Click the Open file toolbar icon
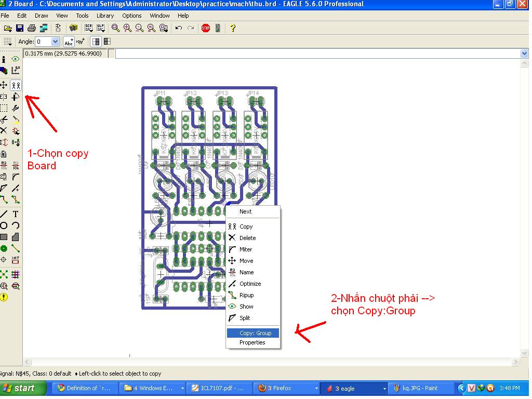 click(x=8, y=28)
